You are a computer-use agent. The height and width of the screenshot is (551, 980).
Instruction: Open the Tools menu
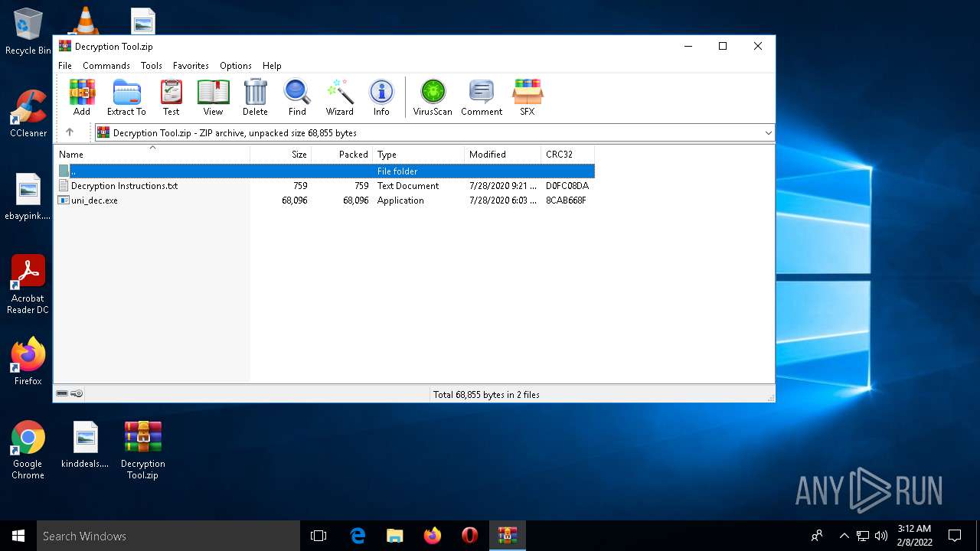[x=152, y=66]
